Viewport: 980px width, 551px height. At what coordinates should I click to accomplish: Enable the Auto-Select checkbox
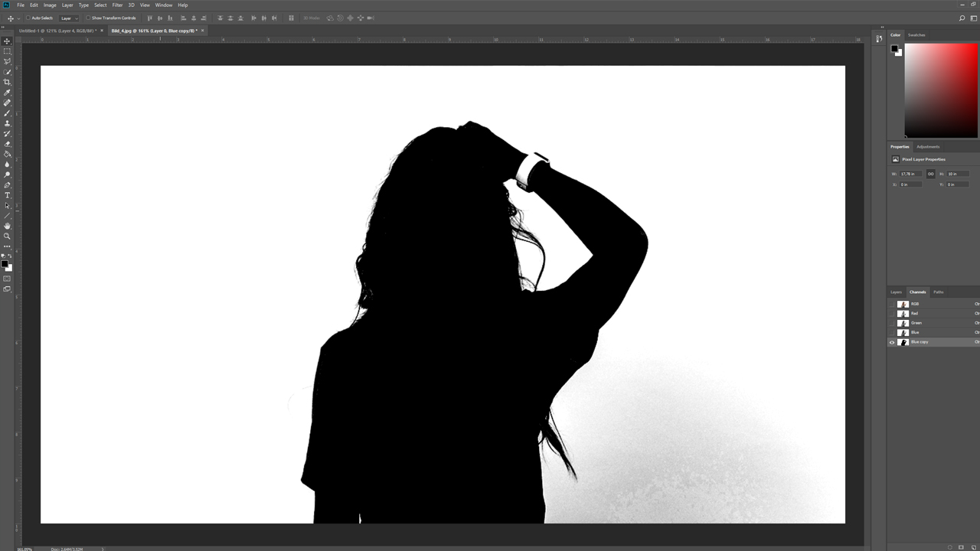pyautogui.click(x=28, y=18)
